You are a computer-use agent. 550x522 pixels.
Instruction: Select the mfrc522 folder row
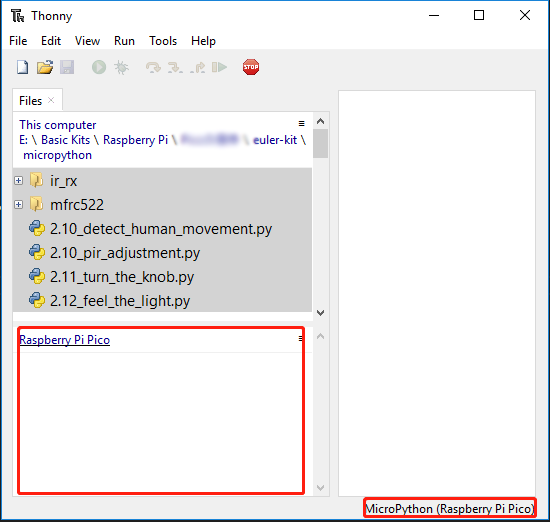(x=162, y=204)
